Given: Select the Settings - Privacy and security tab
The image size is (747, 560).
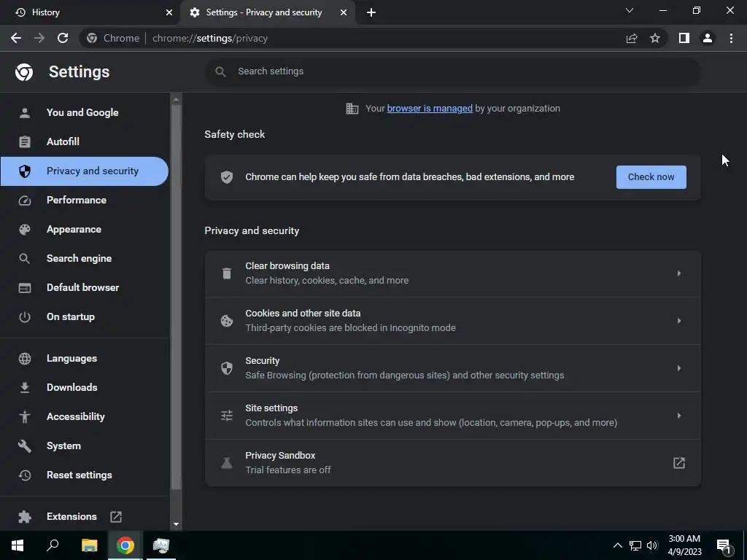Looking at the screenshot, I should [268, 12].
